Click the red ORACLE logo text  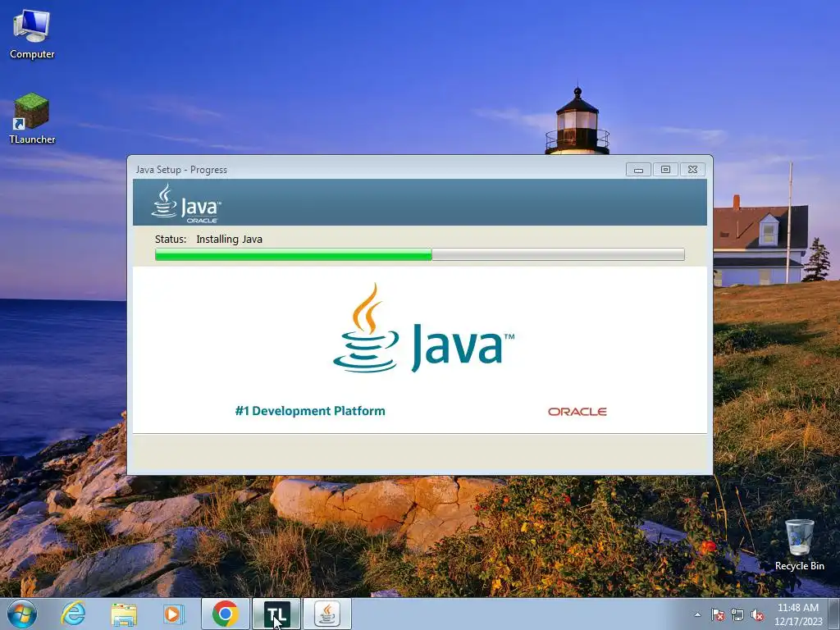point(577,412)
